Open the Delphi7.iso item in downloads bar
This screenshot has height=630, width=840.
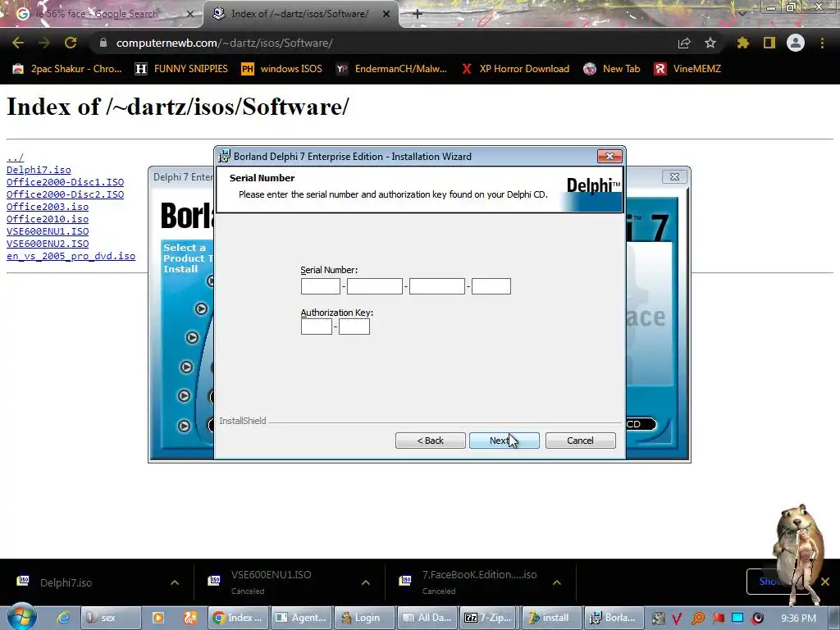coord(66,582)
